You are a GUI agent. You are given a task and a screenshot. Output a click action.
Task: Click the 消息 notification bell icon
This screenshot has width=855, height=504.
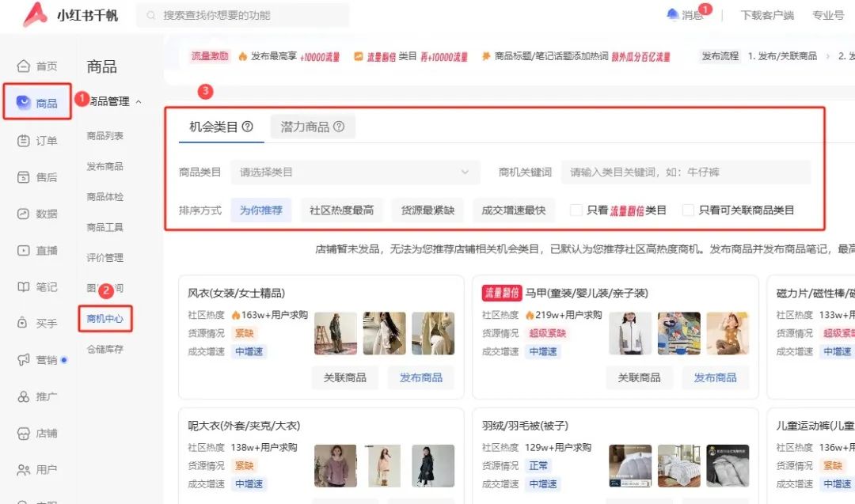pos(672,14)
